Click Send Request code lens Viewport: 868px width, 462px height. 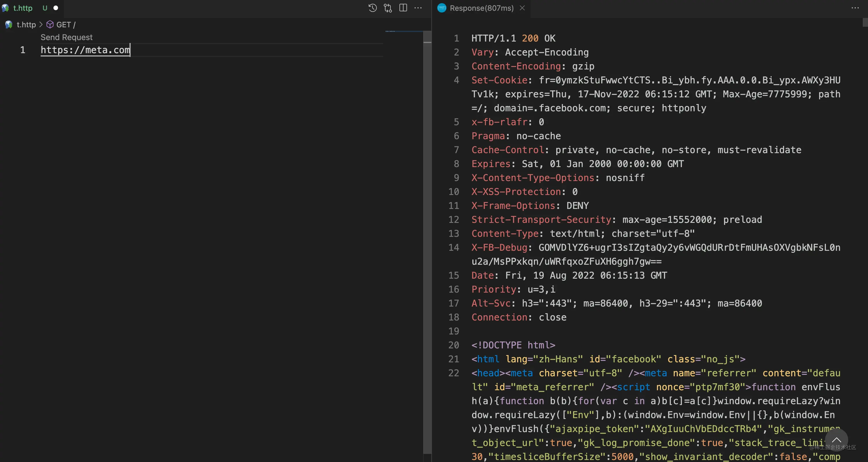click(66, 37)
